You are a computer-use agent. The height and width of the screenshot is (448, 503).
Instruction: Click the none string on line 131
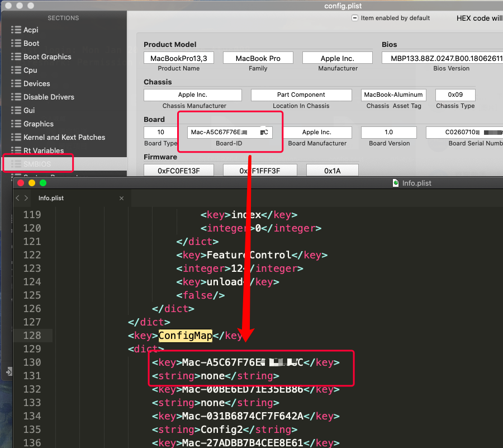(x=213, y=376)
